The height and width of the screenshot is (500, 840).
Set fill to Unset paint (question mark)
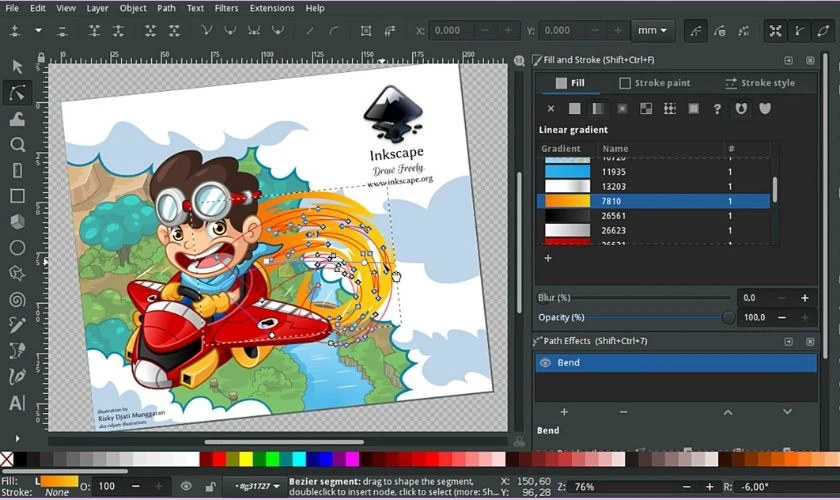717,109
